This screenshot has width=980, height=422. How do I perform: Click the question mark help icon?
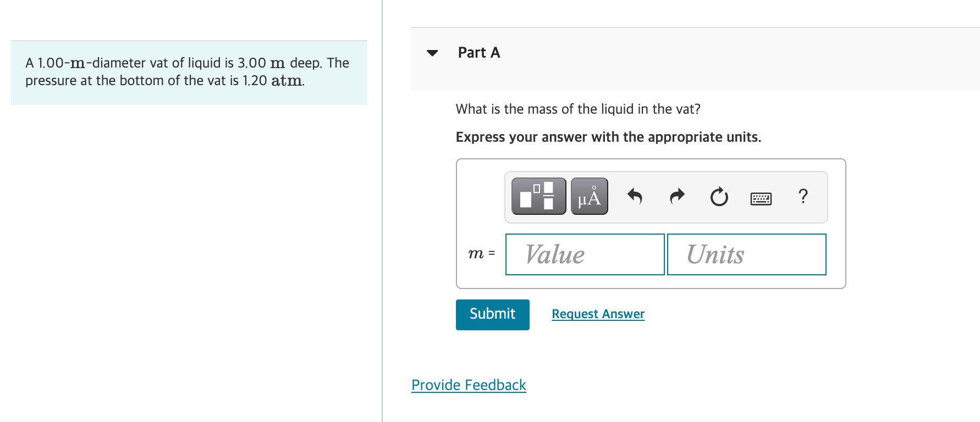pos(802,196)
